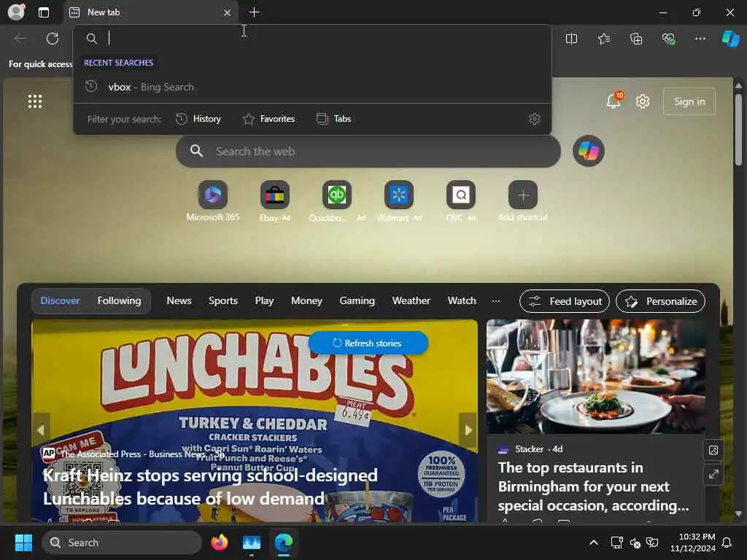Open the Edge icon on taskbar

pos(284,542)
